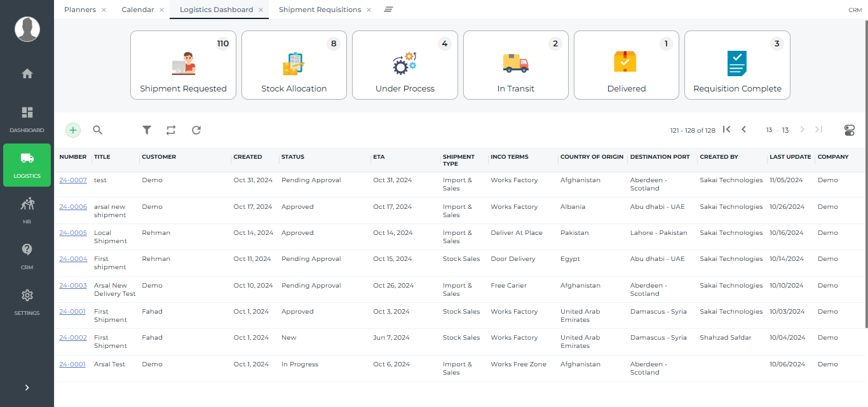The height and width of the screenshot is (407, 868).
Task: Open the search magnifier icon
Action: 98,130
